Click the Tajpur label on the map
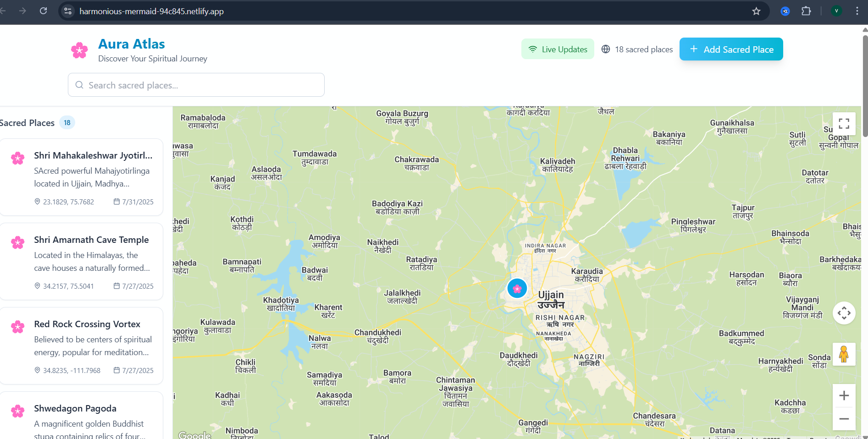 click(x=743, y=211)
